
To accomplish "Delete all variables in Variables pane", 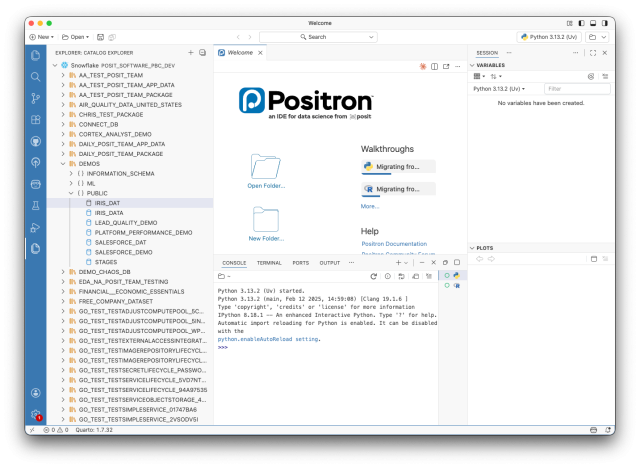I will [605, 76].
